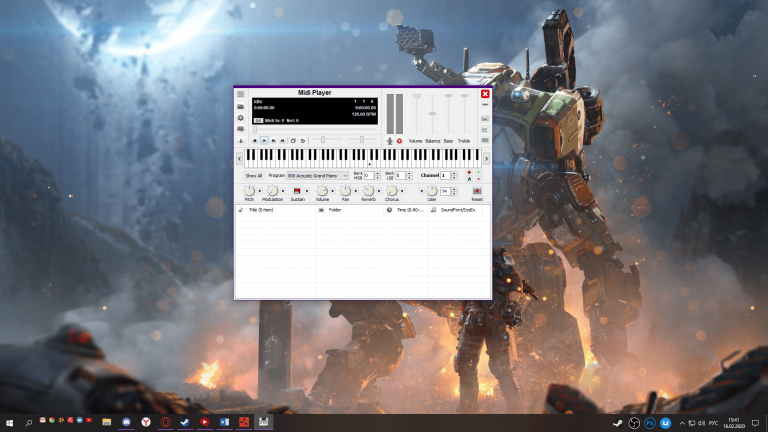Toggle the loop/repeat button

(x=302, y=141)
